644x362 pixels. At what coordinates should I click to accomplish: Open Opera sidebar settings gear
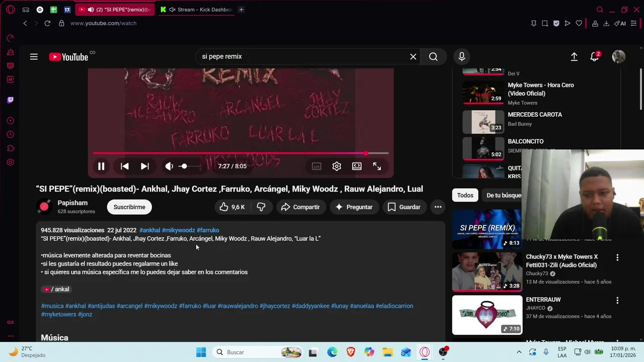point(10,162)
